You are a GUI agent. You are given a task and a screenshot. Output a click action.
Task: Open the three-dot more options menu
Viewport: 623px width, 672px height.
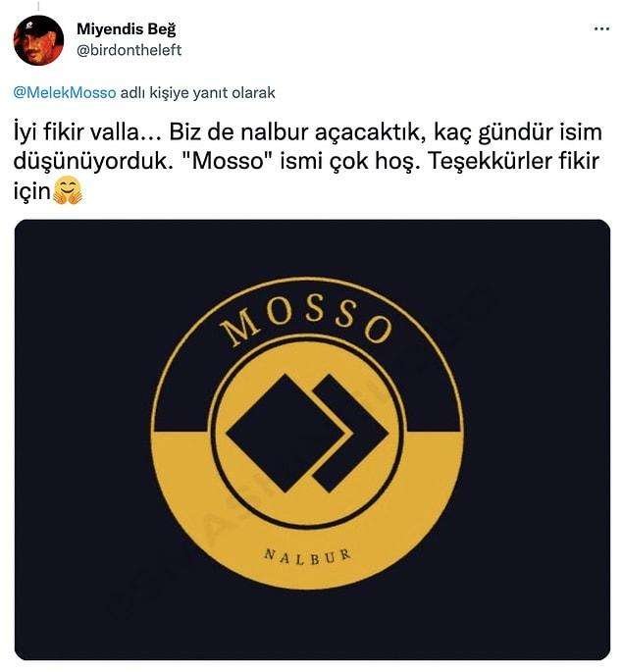pyautogui.click(x=601, y=28)
